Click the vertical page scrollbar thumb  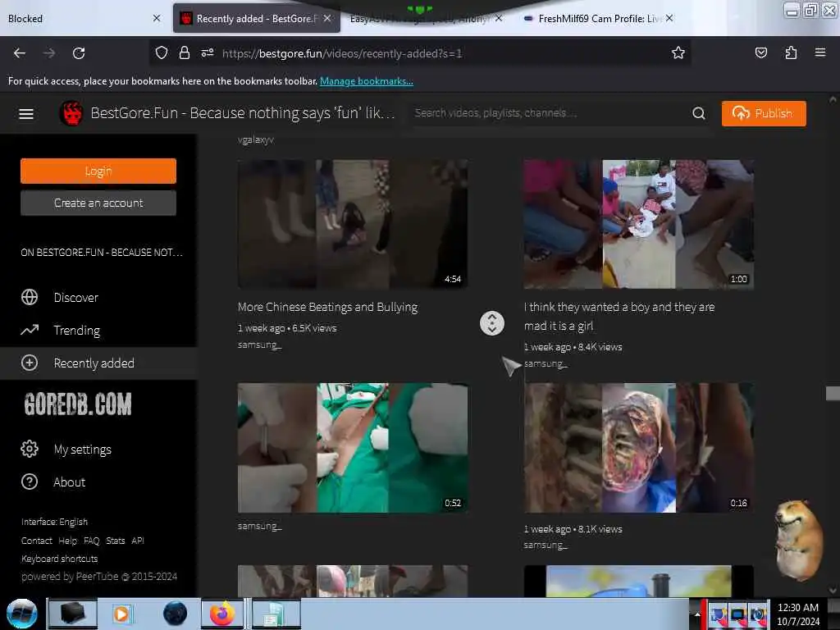(833, 393)
